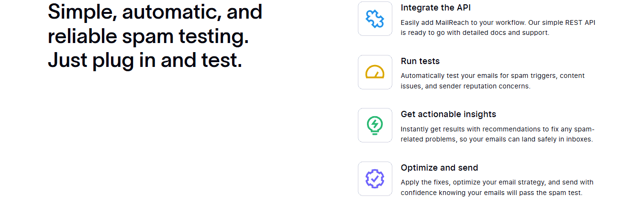Click the "Instantly get results" description line
644x206 pixels.
click(x=498, y=129)
